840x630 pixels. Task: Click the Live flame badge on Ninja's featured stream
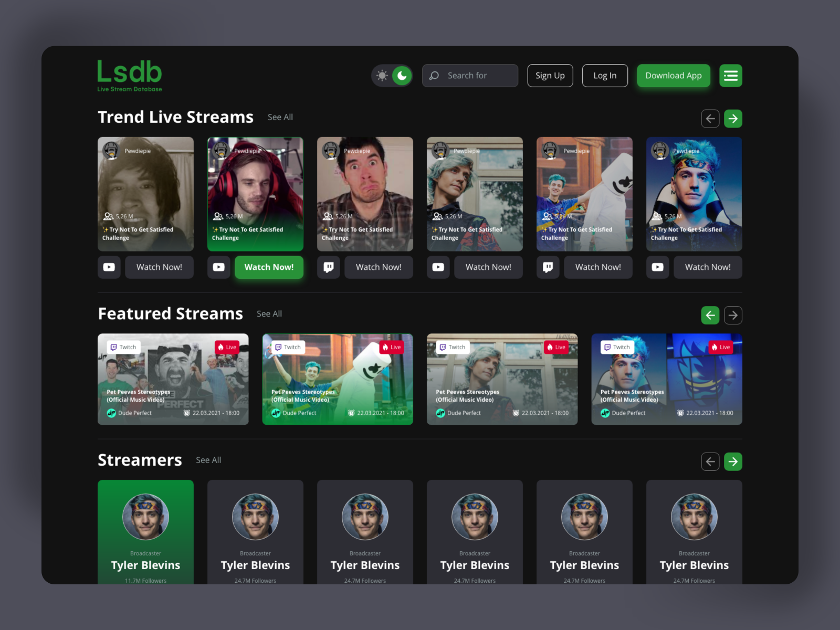[721, 347]
